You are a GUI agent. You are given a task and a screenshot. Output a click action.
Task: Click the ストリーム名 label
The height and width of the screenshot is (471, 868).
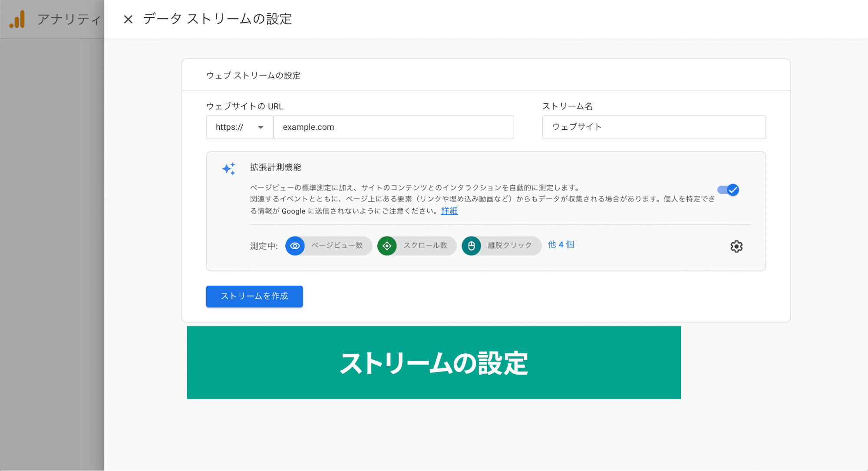point(568,106)
